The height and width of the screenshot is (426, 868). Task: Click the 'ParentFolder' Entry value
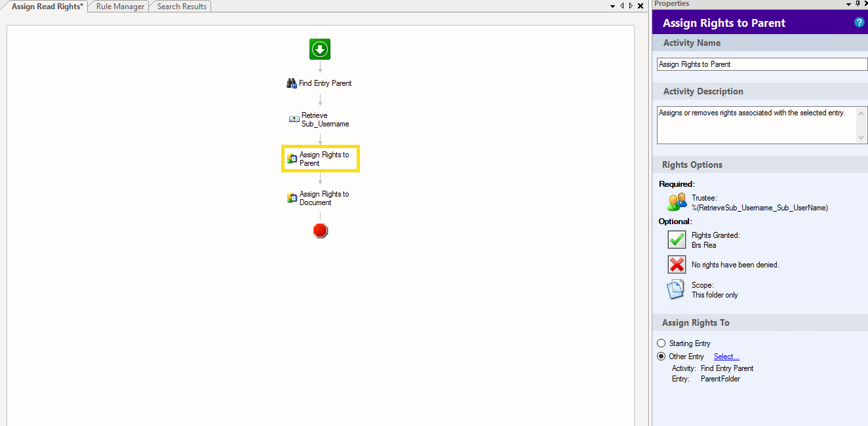point(720,379)
